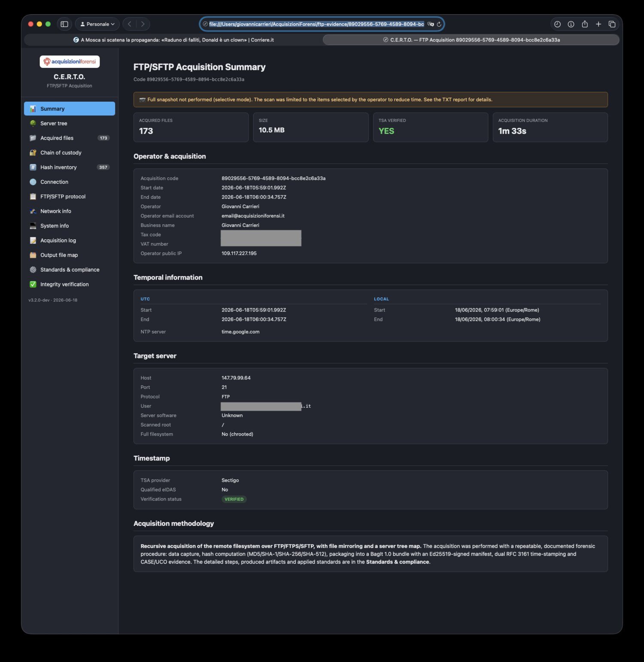The width and height of the screenshot is (644, 662).
Task: Click the Network info satellite icon
Action: tap(33, 211)
